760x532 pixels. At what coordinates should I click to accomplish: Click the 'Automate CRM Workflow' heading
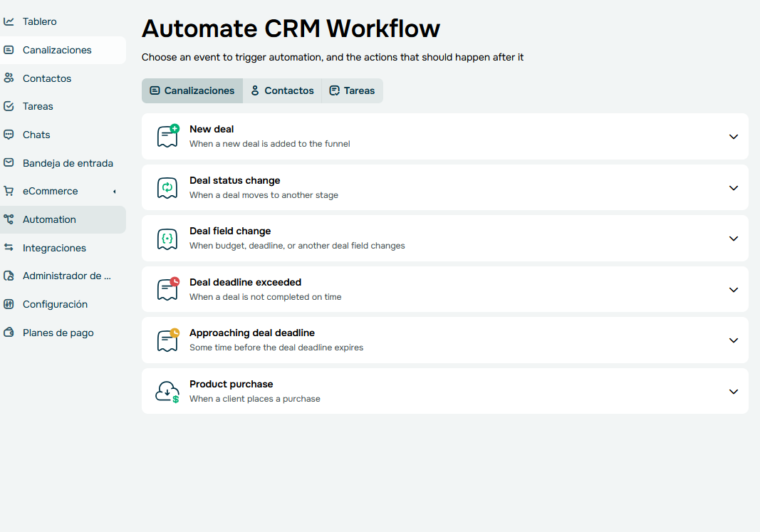(291, 28)
